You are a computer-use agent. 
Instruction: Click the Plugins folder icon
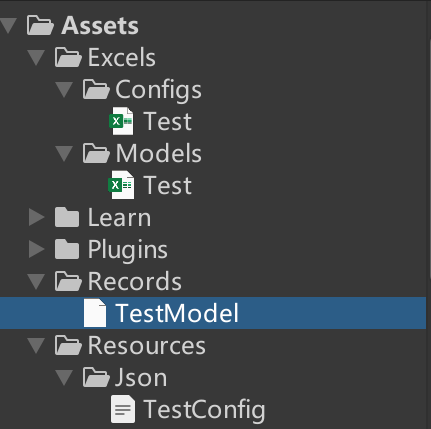[x=67, y=249]
